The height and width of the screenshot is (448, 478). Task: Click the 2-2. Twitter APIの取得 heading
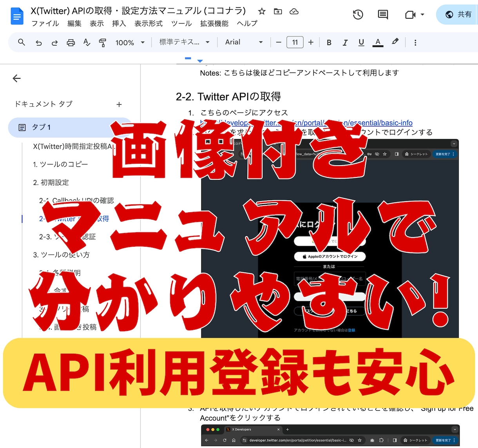click(x=228, y=97)
